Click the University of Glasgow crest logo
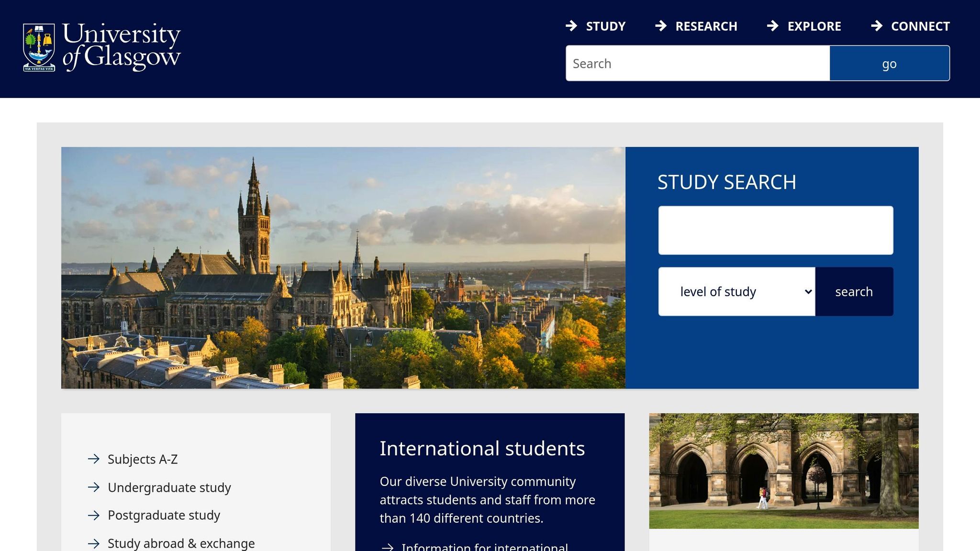The width and height of the screenshot is (980, 551). [x=39, y=47]
